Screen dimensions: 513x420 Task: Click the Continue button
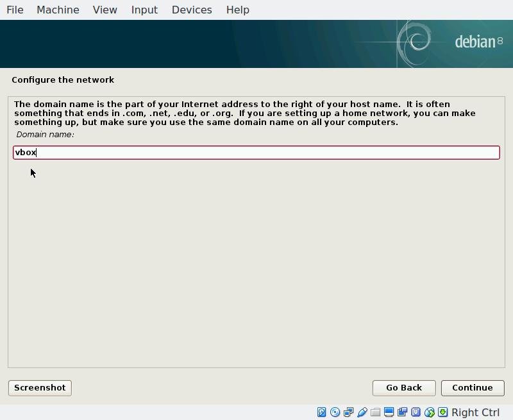(473, 388)
